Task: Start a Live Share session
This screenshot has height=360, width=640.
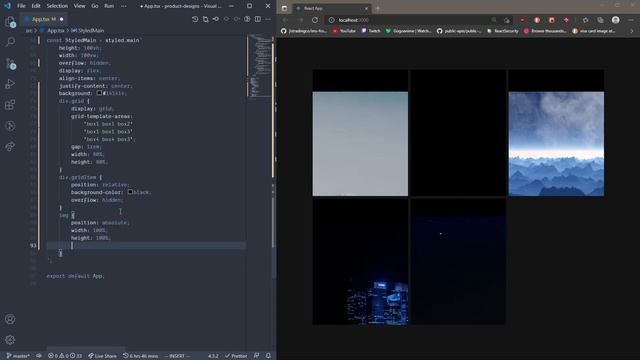Action: (102, 356)
